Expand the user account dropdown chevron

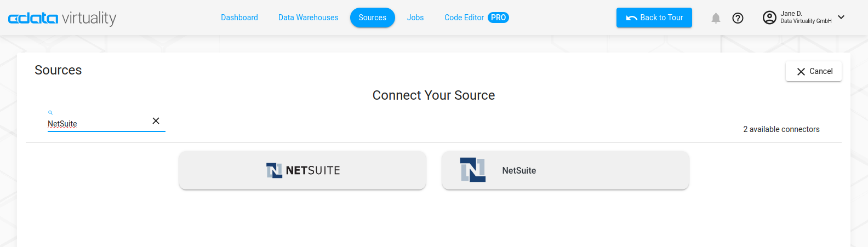click(841, 17)
